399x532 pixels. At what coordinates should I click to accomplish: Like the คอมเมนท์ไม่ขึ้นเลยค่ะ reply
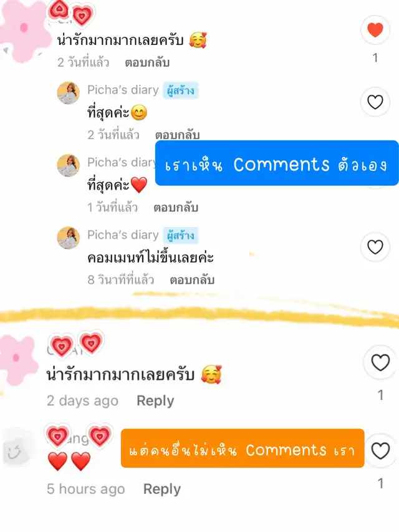tap(375, 247)
